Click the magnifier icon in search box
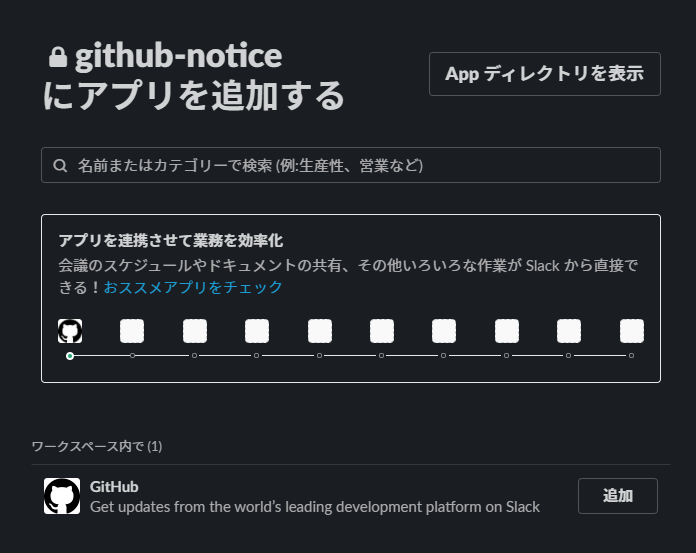 (x=60, y=166)
